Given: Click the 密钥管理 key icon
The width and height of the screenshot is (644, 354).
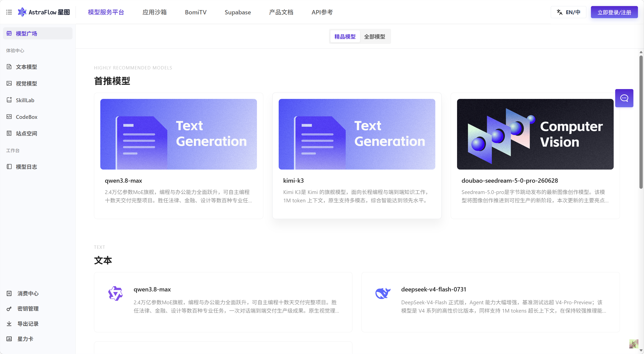Looking at the screenshot, I should coord(9,309).
